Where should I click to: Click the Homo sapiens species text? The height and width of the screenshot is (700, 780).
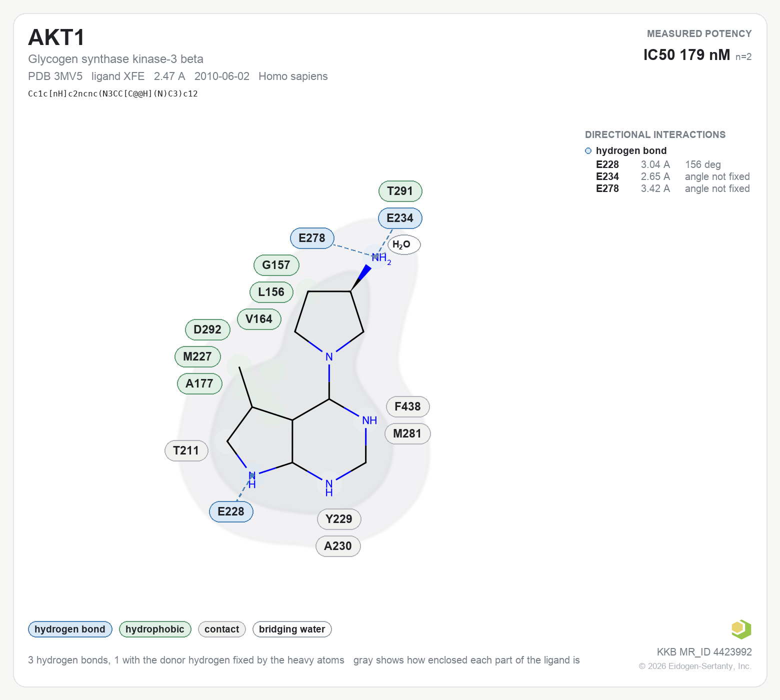293,76
